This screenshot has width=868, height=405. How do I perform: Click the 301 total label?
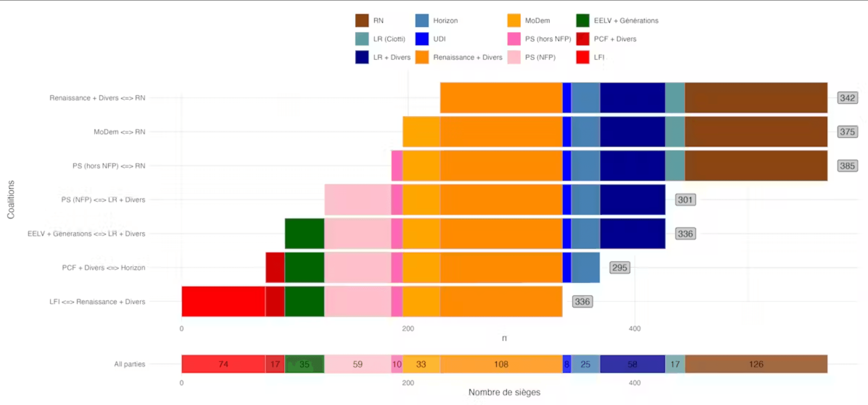click(685, 200)
